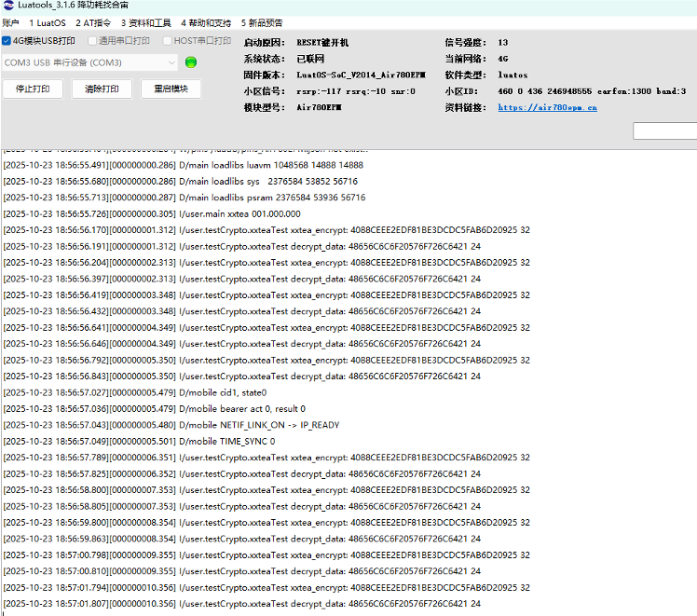Click log line NETIF_LINK_ON -> IP_READY

[x=171, y=425]
